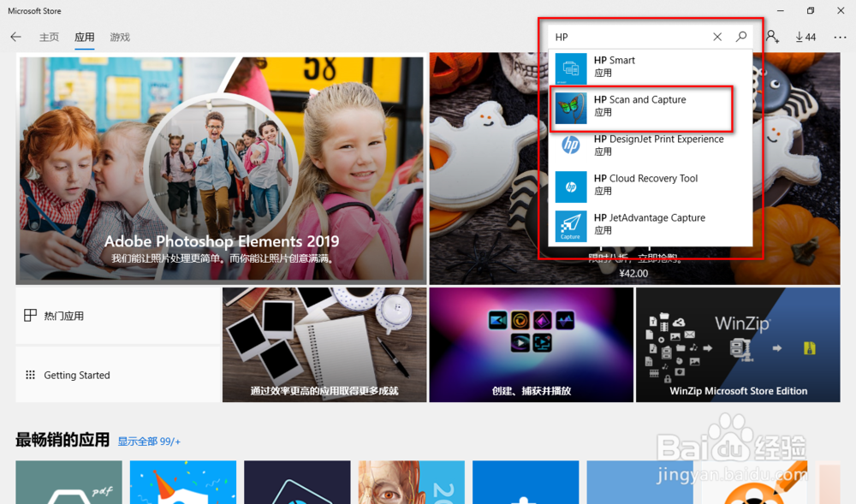Go back with the arrow button
The width and height of the screenshot is (856, 504).
[15, 37]
